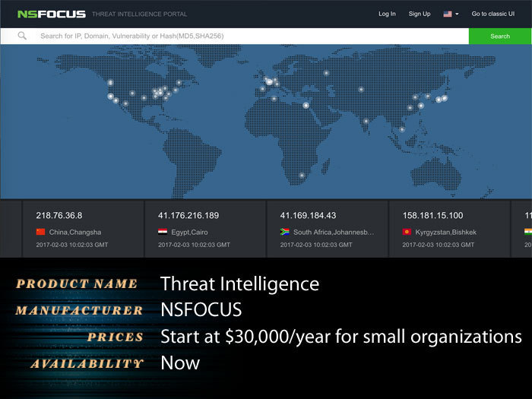Click the China,Changsha location text
This screenshot has width=532, height=399.
click(x=75, y=233)
